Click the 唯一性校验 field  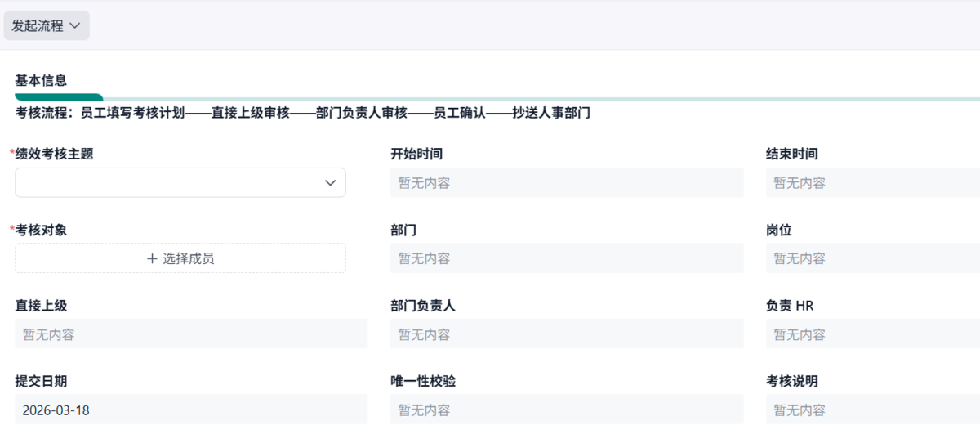click(567, 410)
